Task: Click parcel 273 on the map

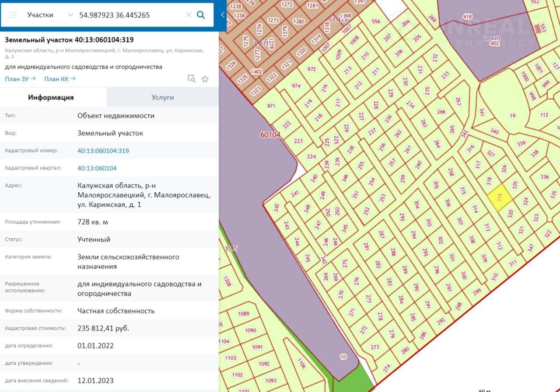Action: [374, 347]
